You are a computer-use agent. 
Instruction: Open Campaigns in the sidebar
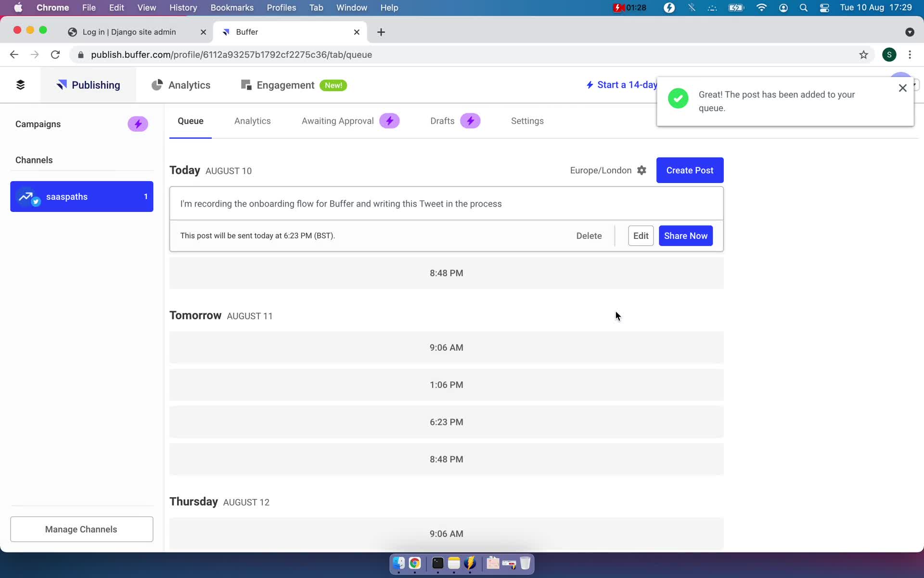point(38,124)
